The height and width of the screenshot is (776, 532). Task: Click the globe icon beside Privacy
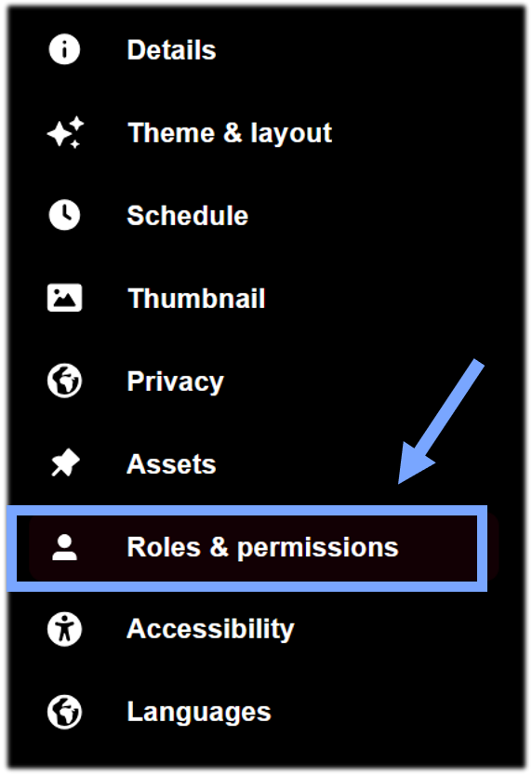[64, 381]
